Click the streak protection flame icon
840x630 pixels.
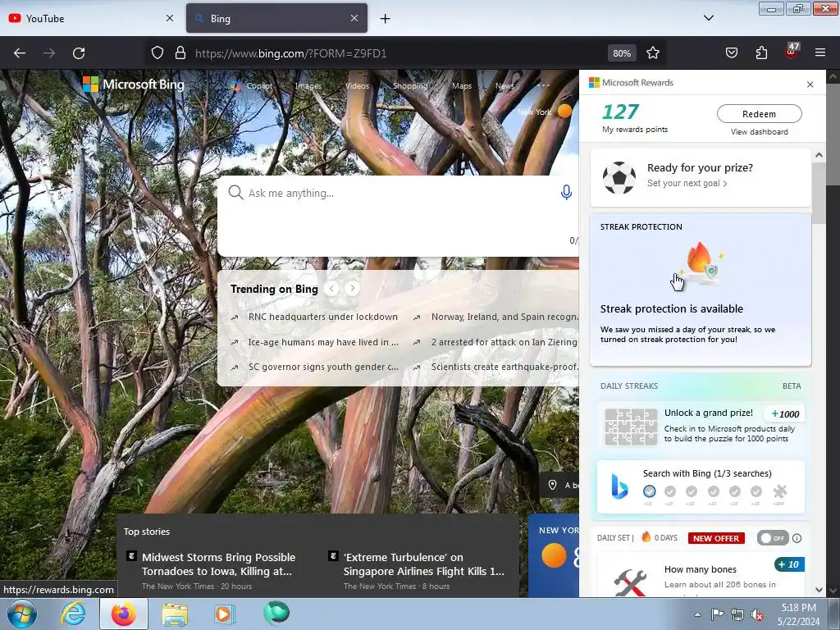[701, 263]
